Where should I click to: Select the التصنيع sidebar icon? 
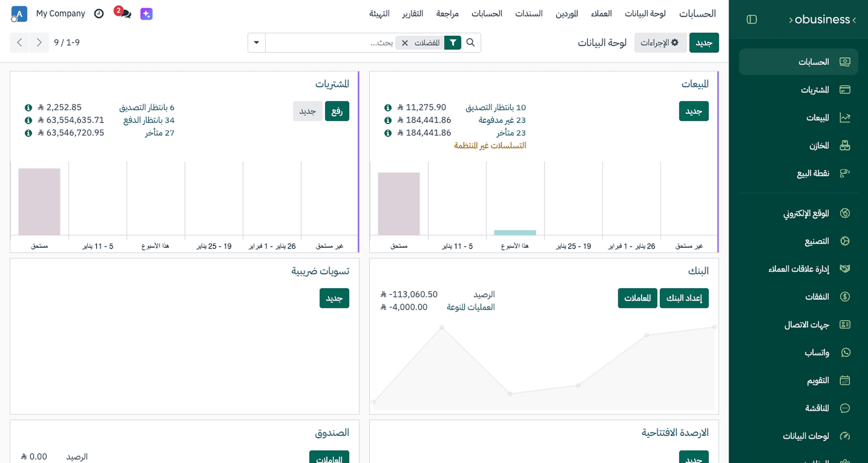coord(845,240)
